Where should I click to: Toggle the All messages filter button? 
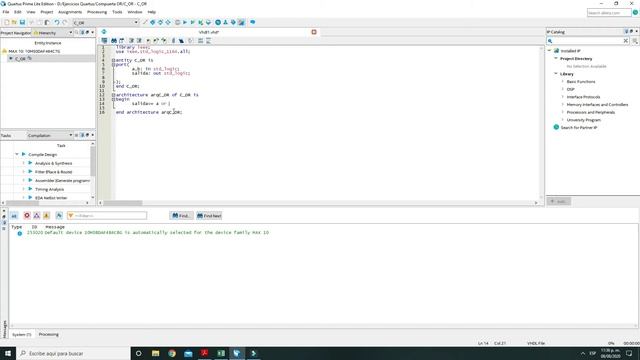pyautogui.click(x=14, y=216)
